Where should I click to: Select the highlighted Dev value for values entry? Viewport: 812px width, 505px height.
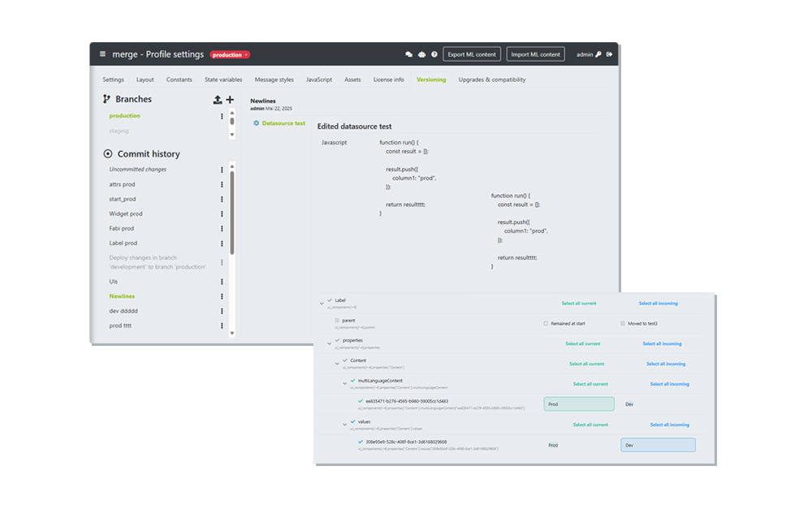pyautogui.click(x=658, y=445)
